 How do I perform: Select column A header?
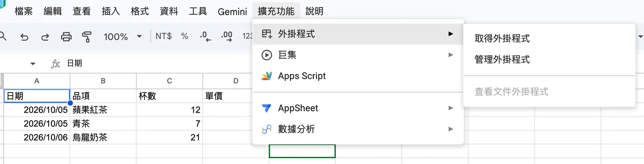pyautogui.click(x=37, y=81)
